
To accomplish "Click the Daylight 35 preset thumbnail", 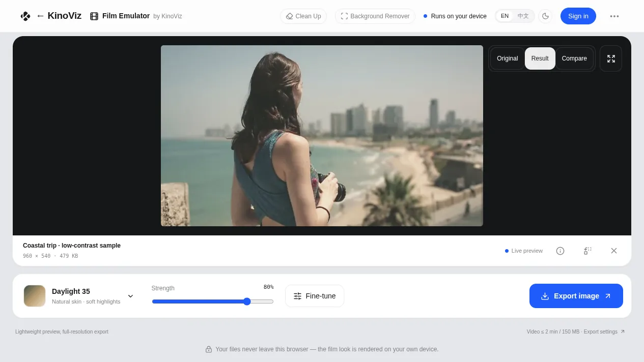I will (35, 296).
